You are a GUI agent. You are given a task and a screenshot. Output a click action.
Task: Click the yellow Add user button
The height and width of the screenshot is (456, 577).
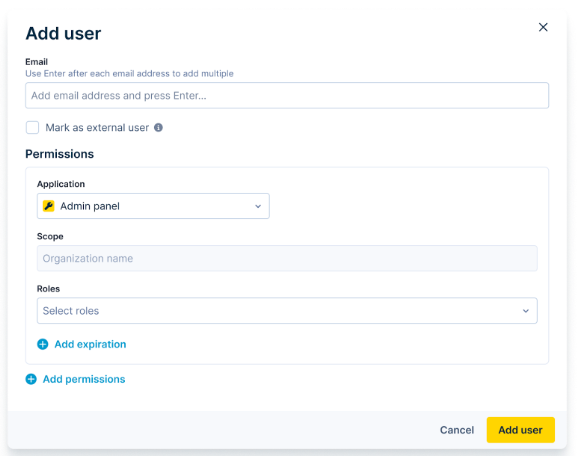coord(520,430)
